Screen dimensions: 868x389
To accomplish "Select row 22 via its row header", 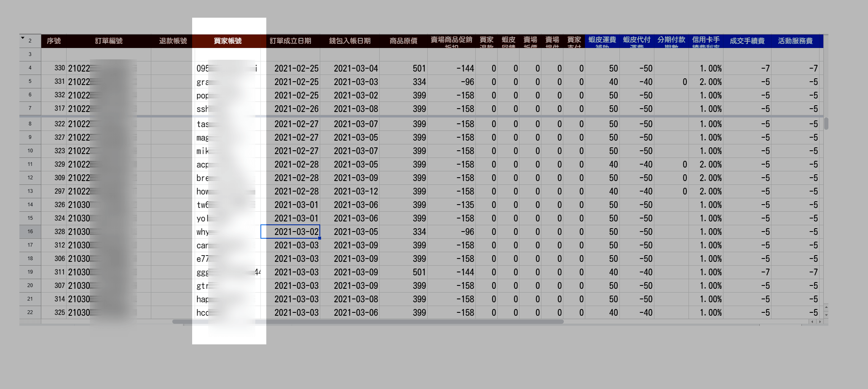I will pos(30,312).
